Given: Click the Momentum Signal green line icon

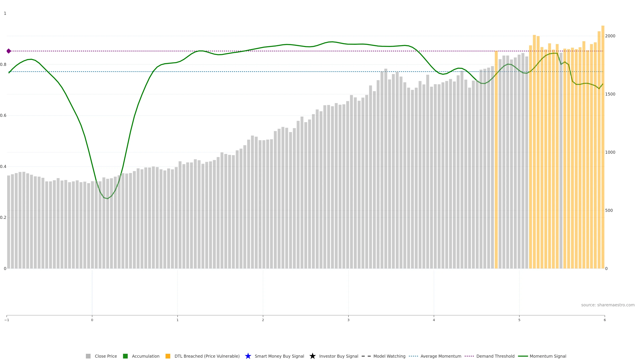Looking at the screenshot, I should tap(523, 356).
